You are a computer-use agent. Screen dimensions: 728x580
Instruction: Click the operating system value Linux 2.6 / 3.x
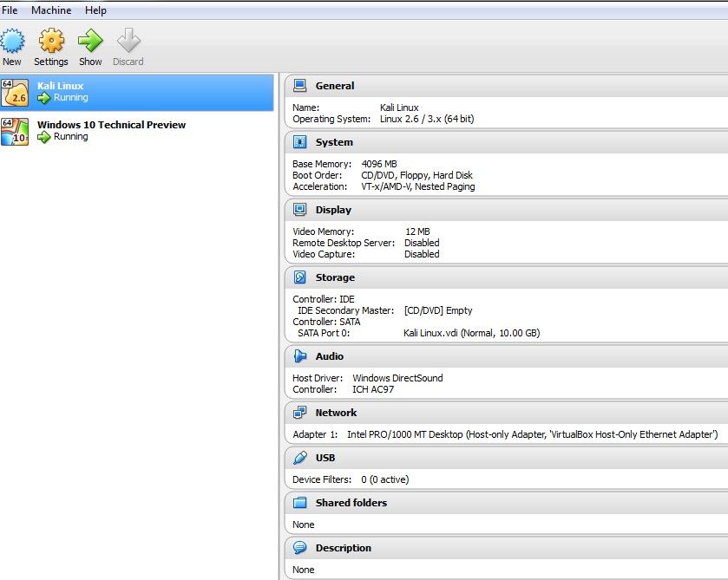point(427,119)
